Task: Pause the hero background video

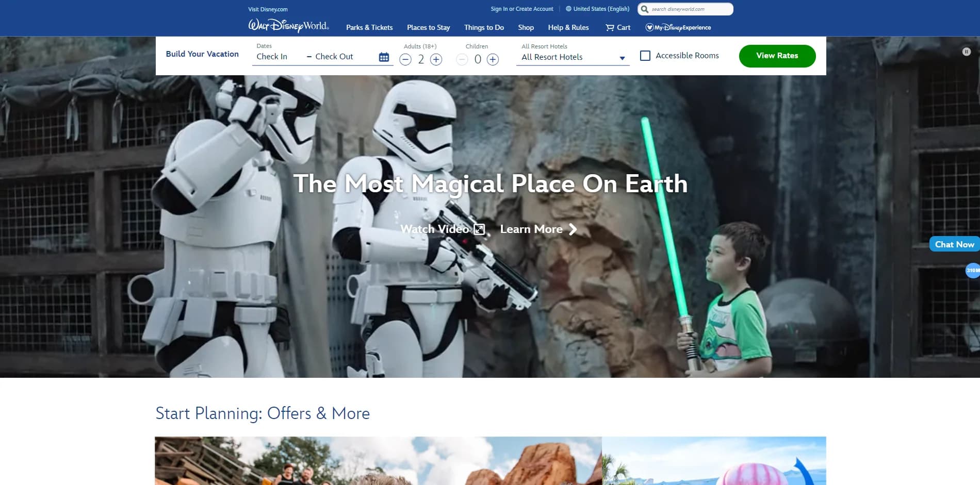Action: point(966,52)
